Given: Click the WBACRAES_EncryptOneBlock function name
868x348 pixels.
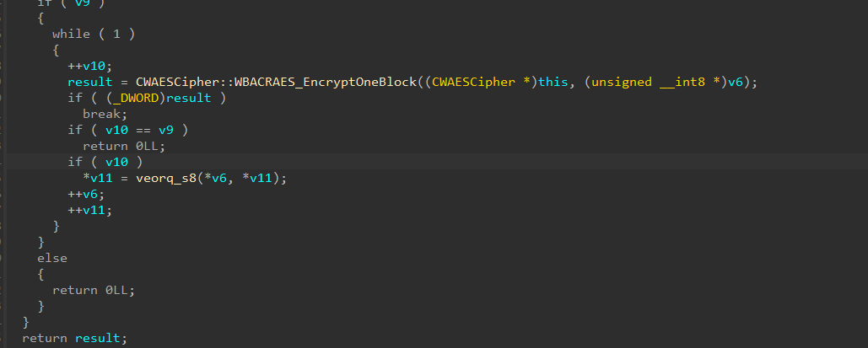Looking at the screenshot, I should tap(325, 82).
